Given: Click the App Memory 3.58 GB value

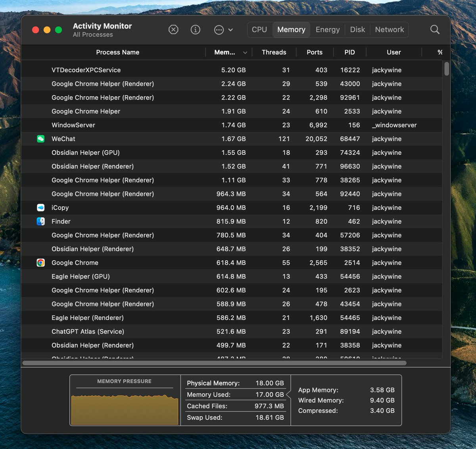Looking at the screenshot, I should 382,390.
